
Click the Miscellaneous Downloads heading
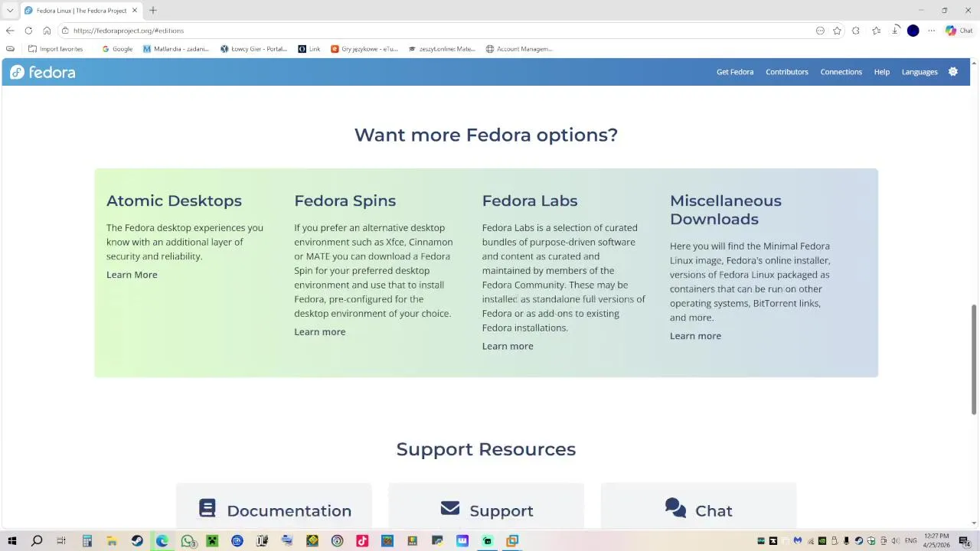[x=726, y=210]
